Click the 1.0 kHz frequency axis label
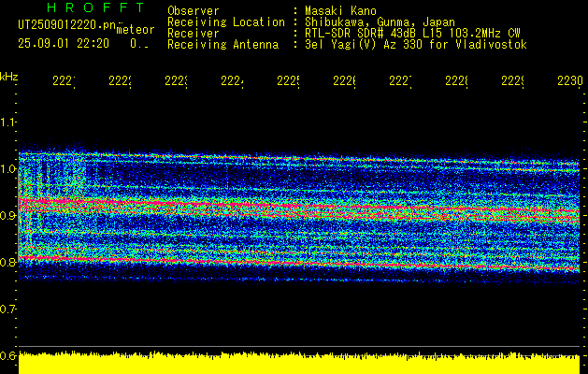Viewport: 588px width, 374px height. pyautogui.click(x=7, y=169)
